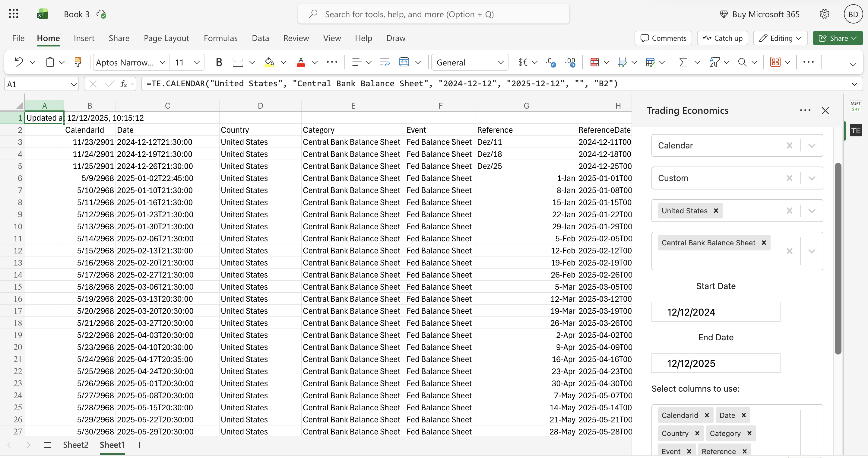The image size is (868, 458).
Task: Open the Data ribbon menu
Action: pos(260,38)
